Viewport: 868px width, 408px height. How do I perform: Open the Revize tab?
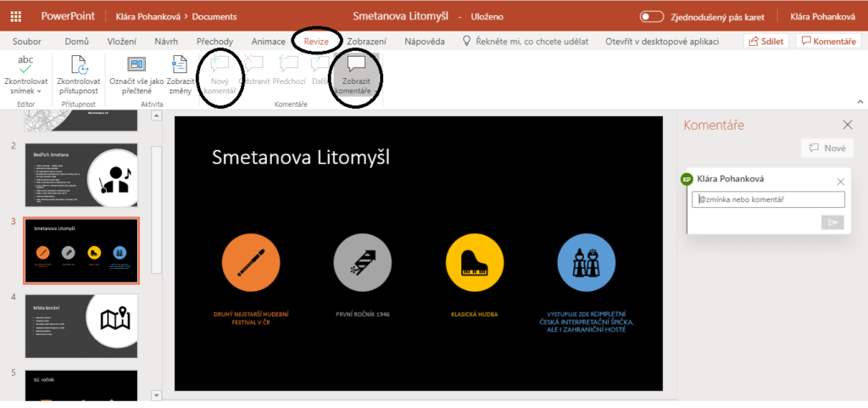point(316,41)
